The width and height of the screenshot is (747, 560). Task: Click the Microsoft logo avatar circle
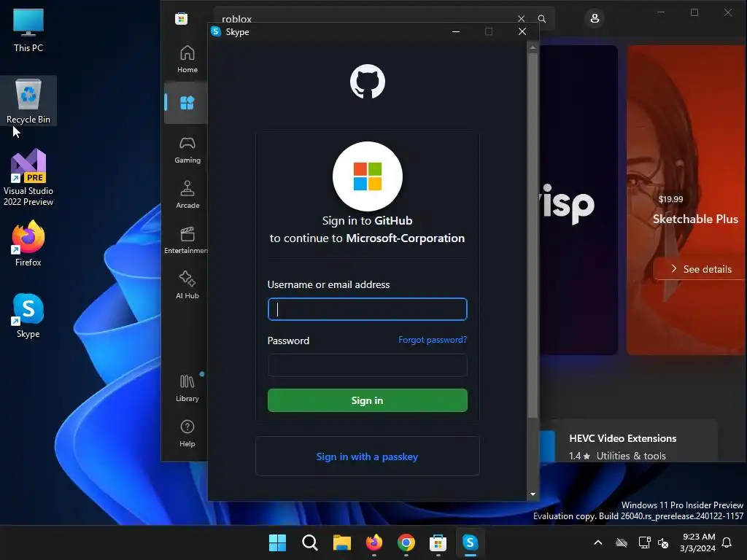click(x=368, y=176)
